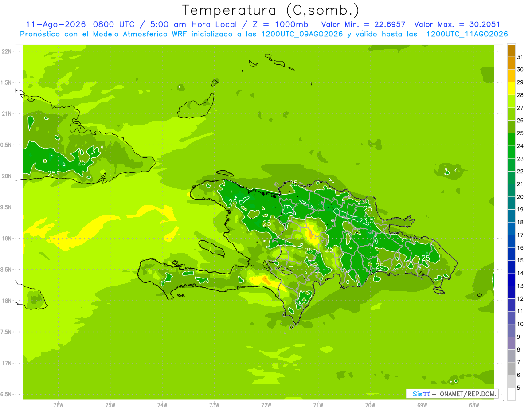Click the legend color between 30 and 31
The height and width of the screenshot is (411, 532).
pyautogui.click(x=511, y=63)
